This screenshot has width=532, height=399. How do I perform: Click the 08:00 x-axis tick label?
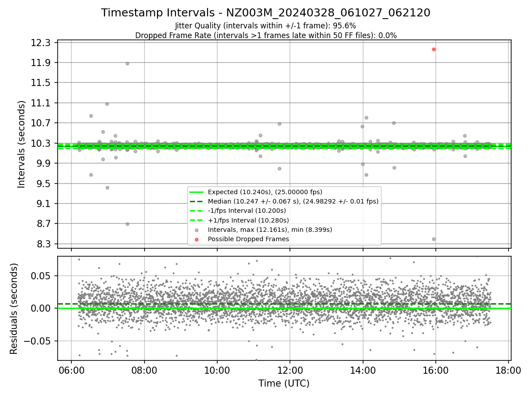[144, 371]
